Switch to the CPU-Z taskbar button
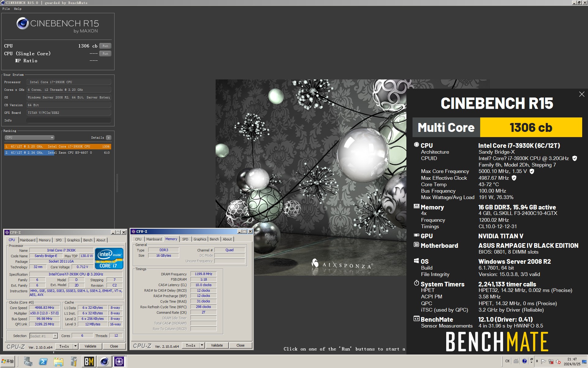This screenshot has width=588, height=368. (x=119, y=362)
